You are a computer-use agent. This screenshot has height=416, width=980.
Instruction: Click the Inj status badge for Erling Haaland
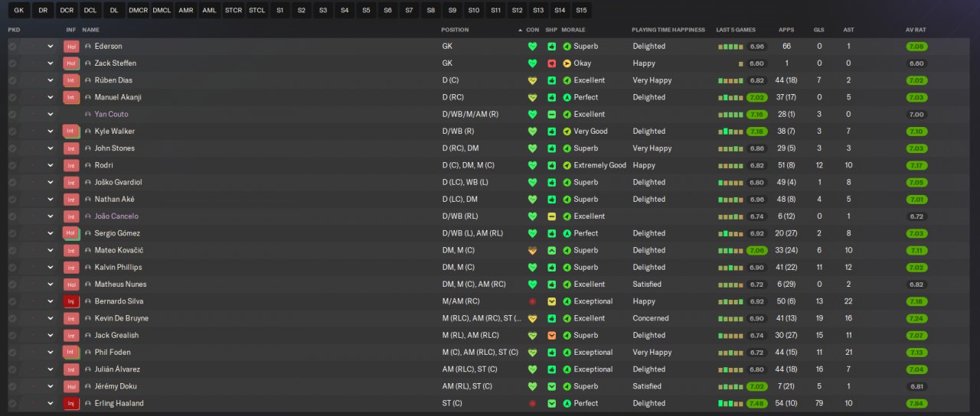point(71,403)
